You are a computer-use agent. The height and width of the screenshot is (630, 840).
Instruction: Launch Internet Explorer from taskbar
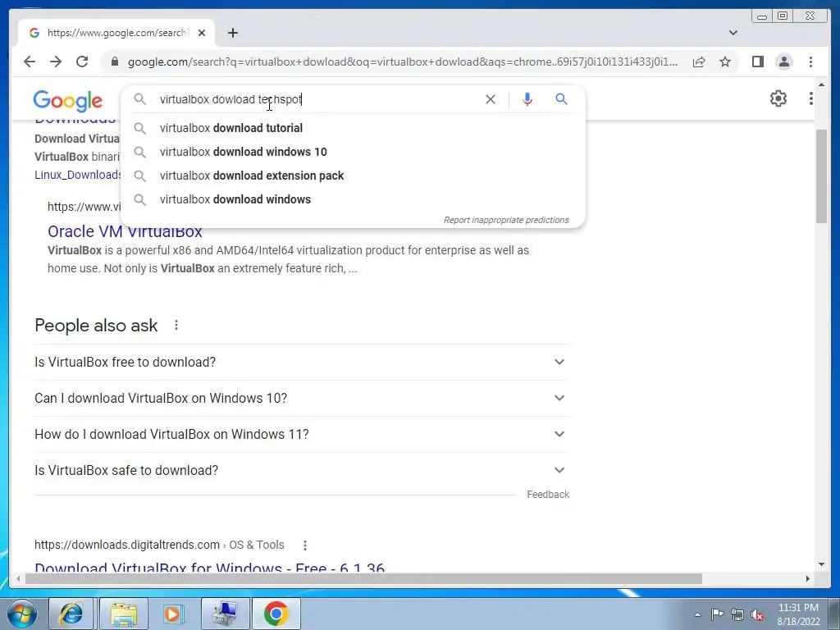(71, 614)
